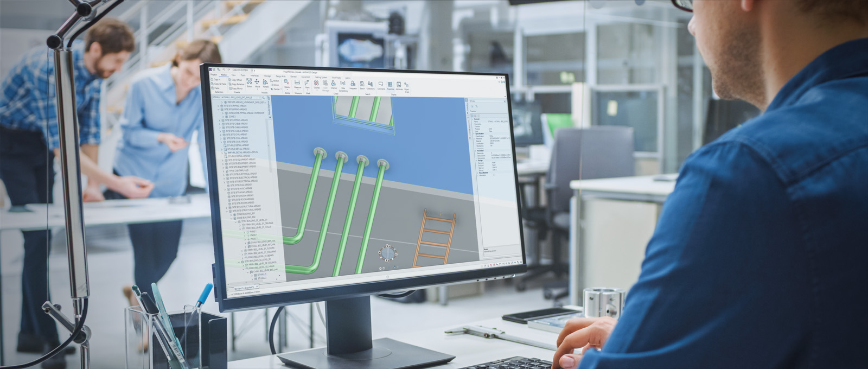Click the Redo arrow in the title bar
The height and width of the screenshot is (369, 868).
[x=228, y=69]
